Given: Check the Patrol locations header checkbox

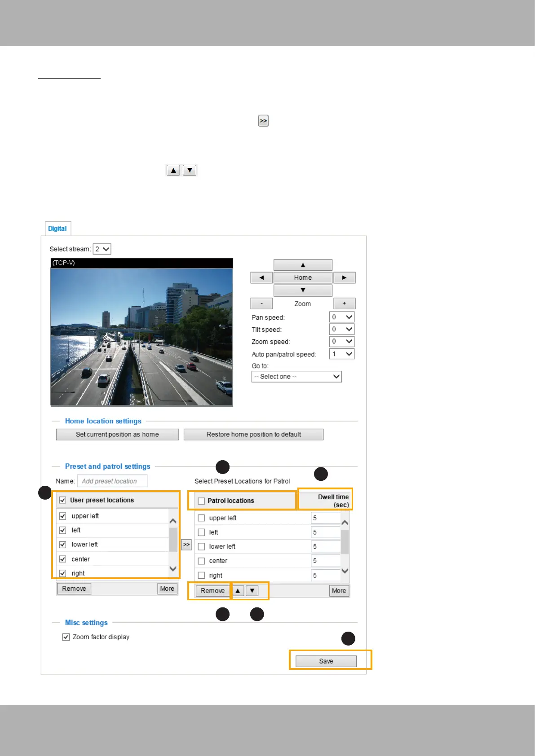Looking at the screenshot, I should (x=201, y=501).
